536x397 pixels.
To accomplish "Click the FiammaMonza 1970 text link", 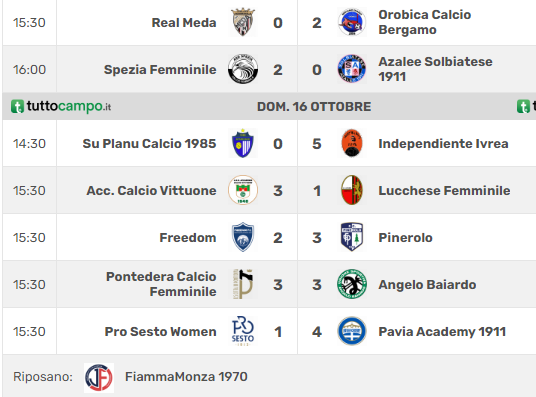I will (186, 377).
